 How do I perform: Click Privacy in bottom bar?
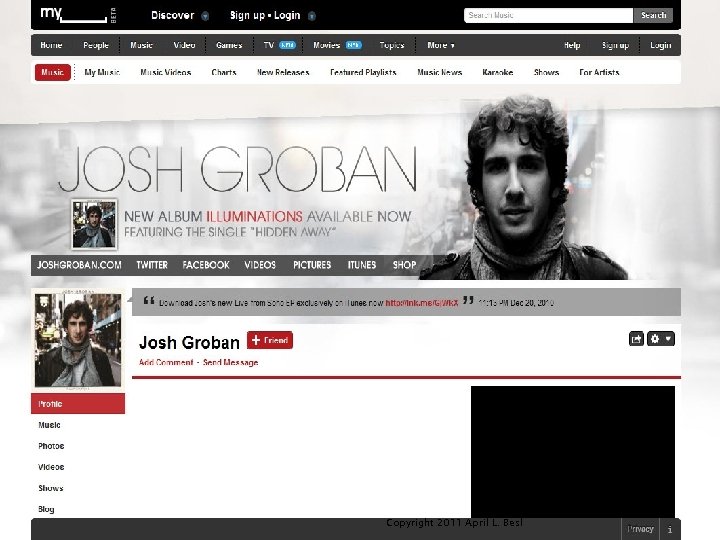(x=640, y=529)
